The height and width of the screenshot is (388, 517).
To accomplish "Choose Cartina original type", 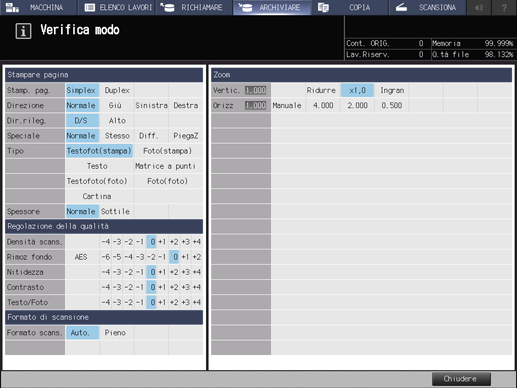I will click(99, 196).
